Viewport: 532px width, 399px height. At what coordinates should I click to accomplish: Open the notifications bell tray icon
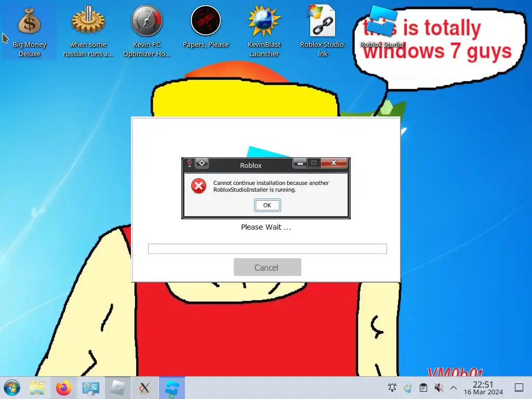tap(392, 388)
